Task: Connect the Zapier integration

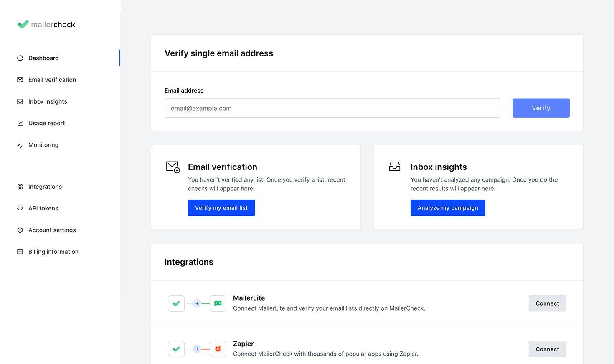Action: 547,349
